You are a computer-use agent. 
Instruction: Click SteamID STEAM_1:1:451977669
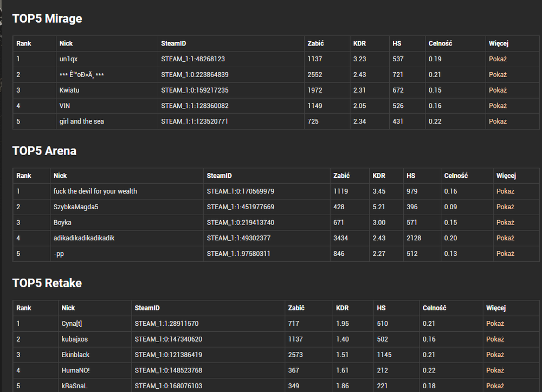(x=241, y=207)
